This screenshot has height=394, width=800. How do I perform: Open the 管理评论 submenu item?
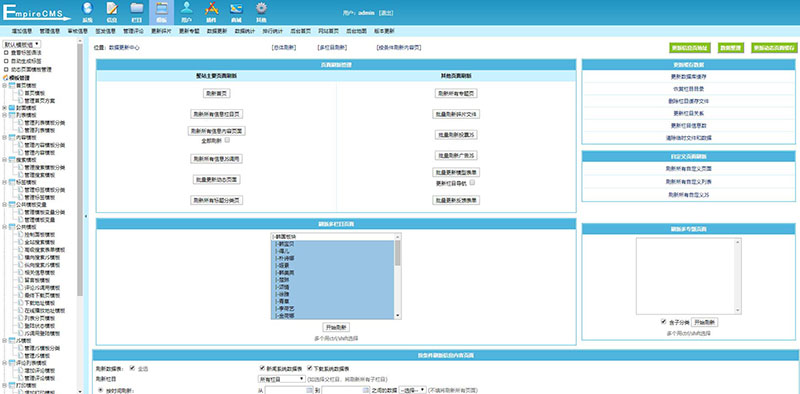(x=133, y=31)
